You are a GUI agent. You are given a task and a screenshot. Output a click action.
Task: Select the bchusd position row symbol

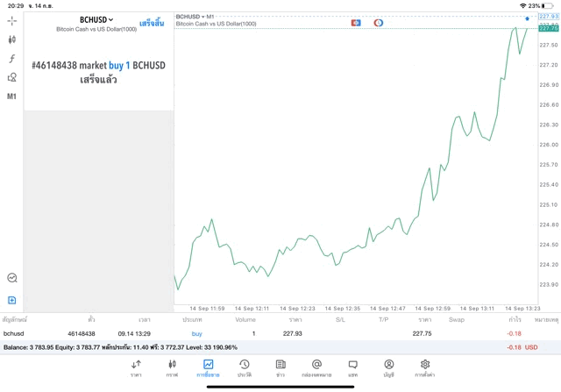click(x=14, y=333)
